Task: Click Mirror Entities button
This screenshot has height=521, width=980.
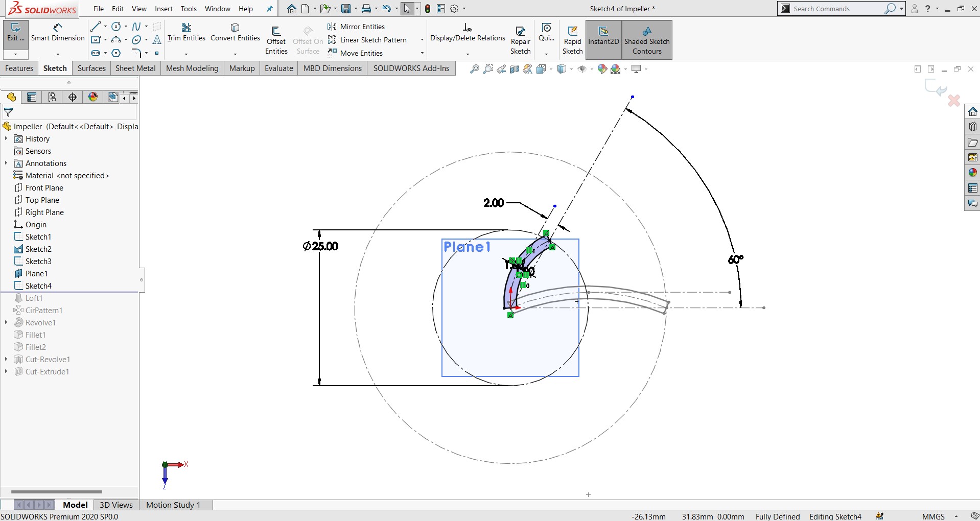Action: coord(357,27)
